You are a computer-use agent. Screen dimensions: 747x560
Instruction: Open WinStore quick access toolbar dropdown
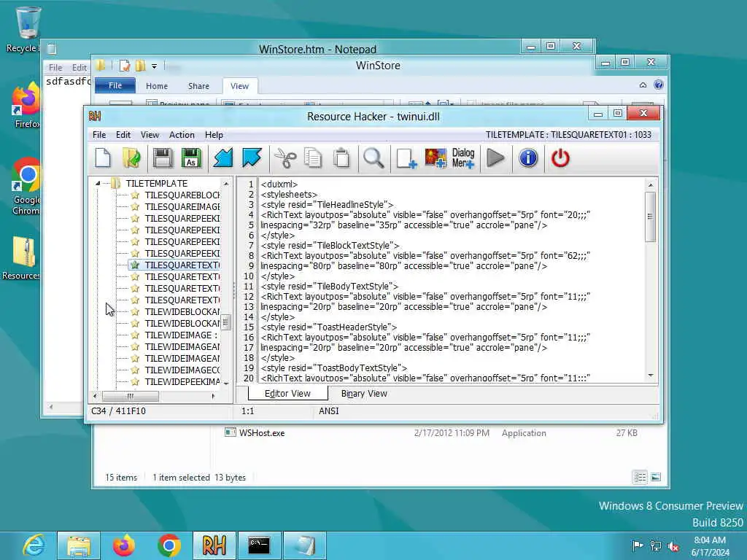(155, 66)
